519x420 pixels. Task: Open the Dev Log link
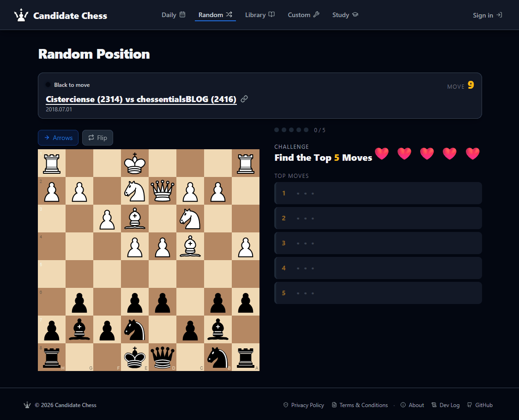click(446, 405)
